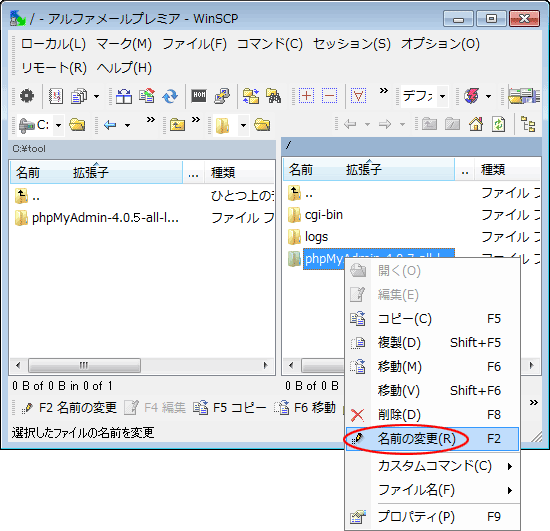Click the blue arrows synchronize icon

click(x=170, y=96)
